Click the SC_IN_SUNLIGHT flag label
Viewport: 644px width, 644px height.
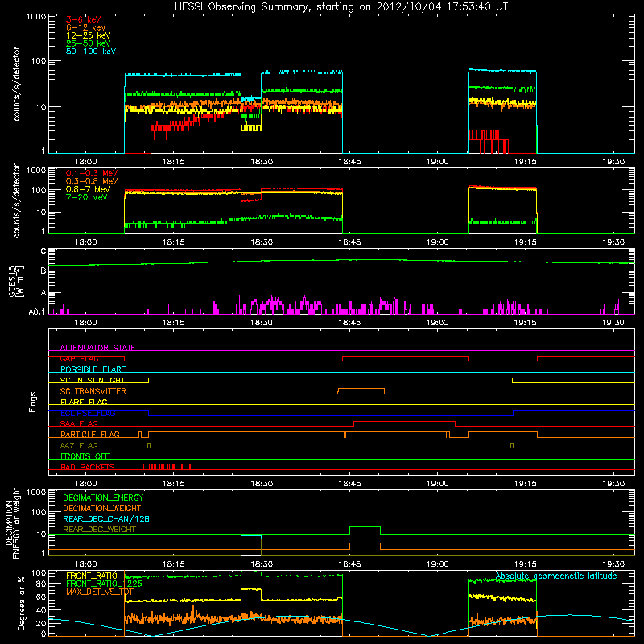[x=93, y=380]
